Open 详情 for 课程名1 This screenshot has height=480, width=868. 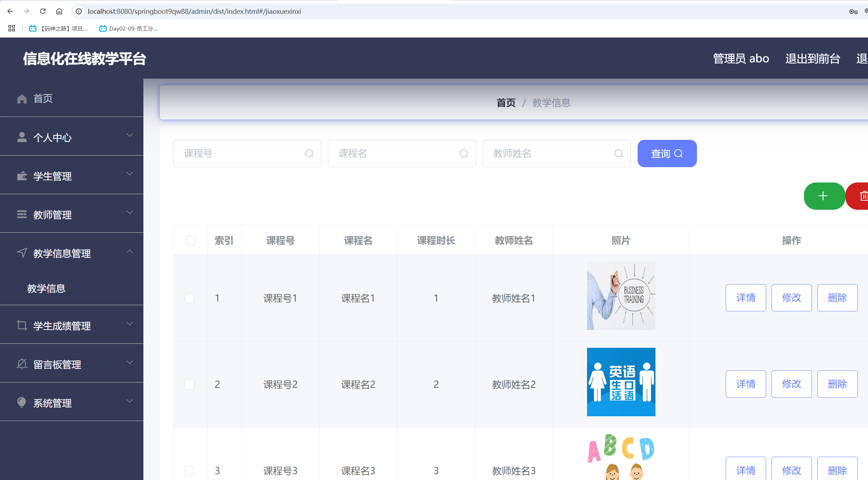[x=745, y=298]
